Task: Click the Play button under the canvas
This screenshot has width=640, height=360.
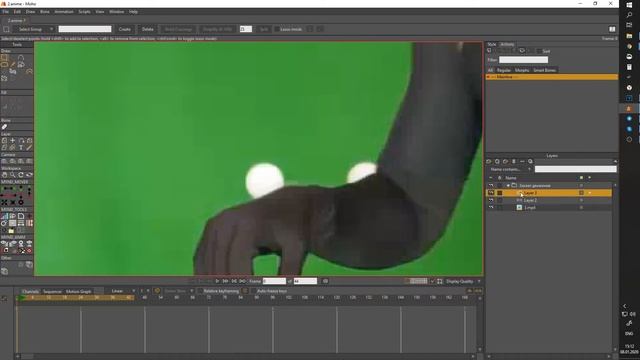Action: click(217, 281)
